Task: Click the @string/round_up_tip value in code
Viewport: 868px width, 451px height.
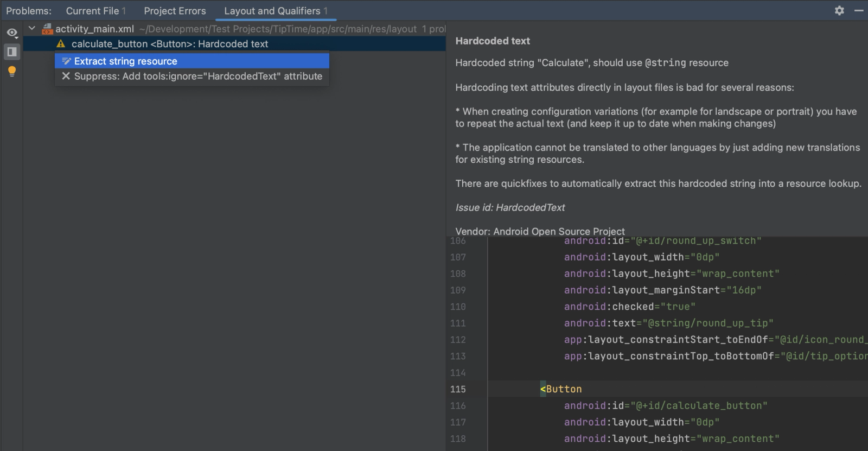Action: [708, 323]
